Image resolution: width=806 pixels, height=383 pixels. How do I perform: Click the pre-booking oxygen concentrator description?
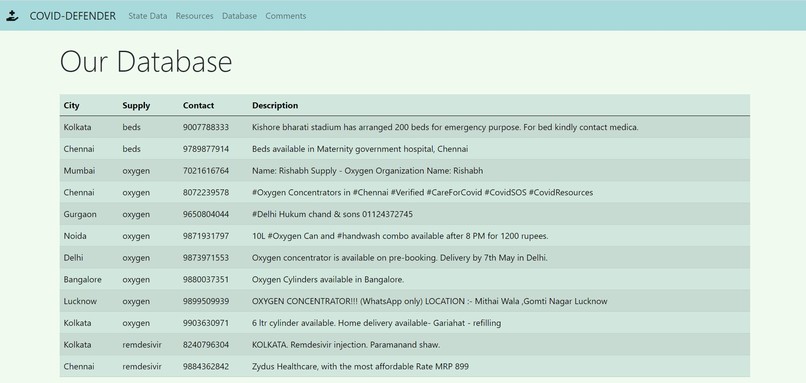(x=400, y=258)
